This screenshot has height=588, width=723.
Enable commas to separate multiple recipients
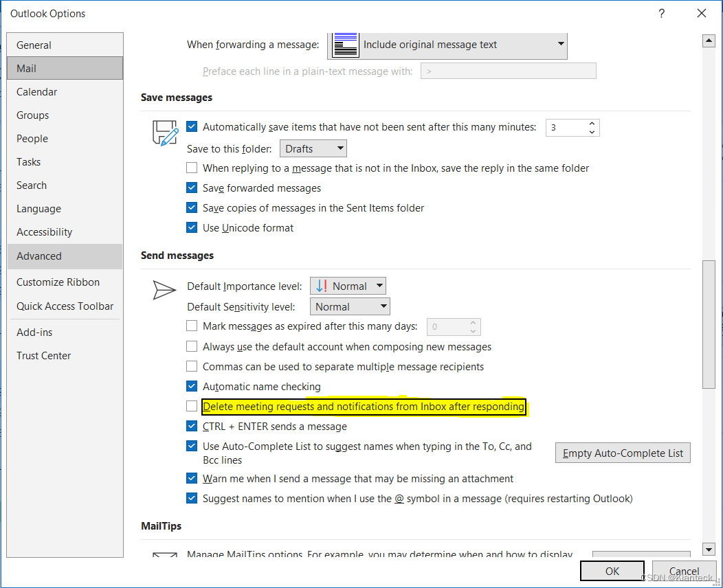pos(192,366)
